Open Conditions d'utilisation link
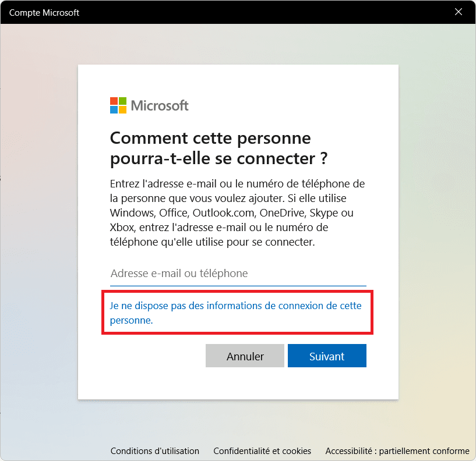The height and width of the screenshot is (461, 476). point(155,451)
